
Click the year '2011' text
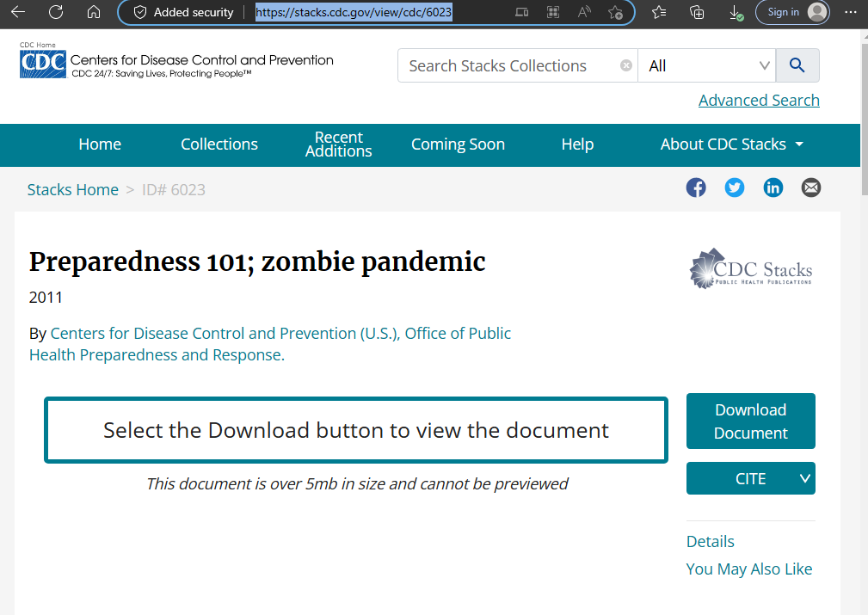(46, 298)
